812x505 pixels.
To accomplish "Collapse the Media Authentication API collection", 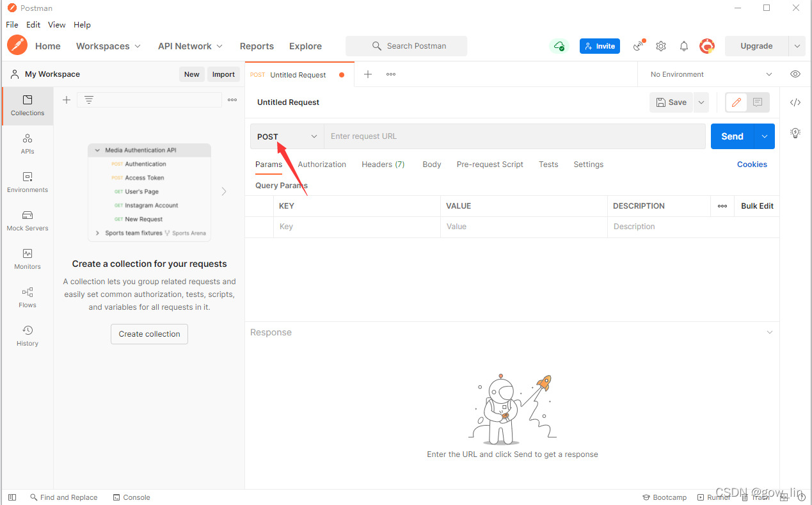I will (x=98, y=150).
